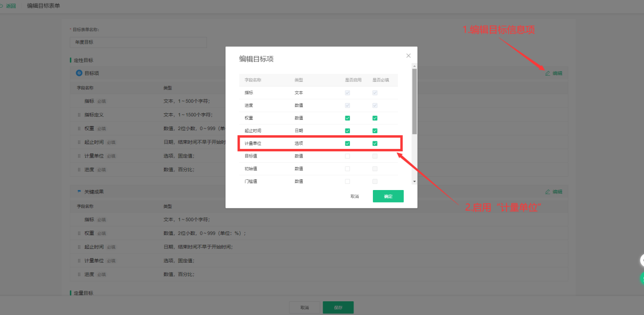Click drag handle of 权重 row under 目标项

click(79, 129)
